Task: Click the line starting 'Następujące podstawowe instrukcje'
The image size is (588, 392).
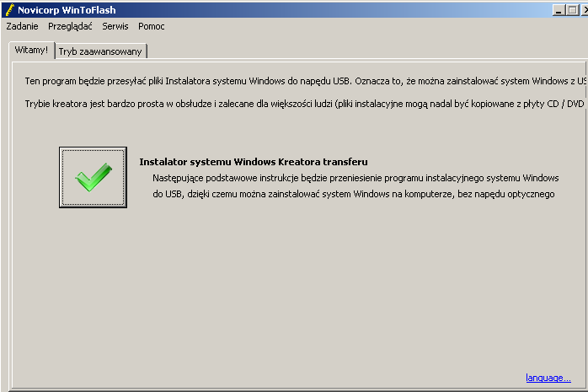Action: [355, 178]
